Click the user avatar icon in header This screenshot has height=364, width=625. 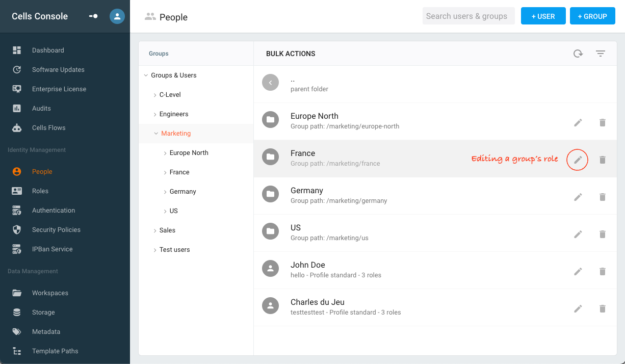tap(117, 16)
